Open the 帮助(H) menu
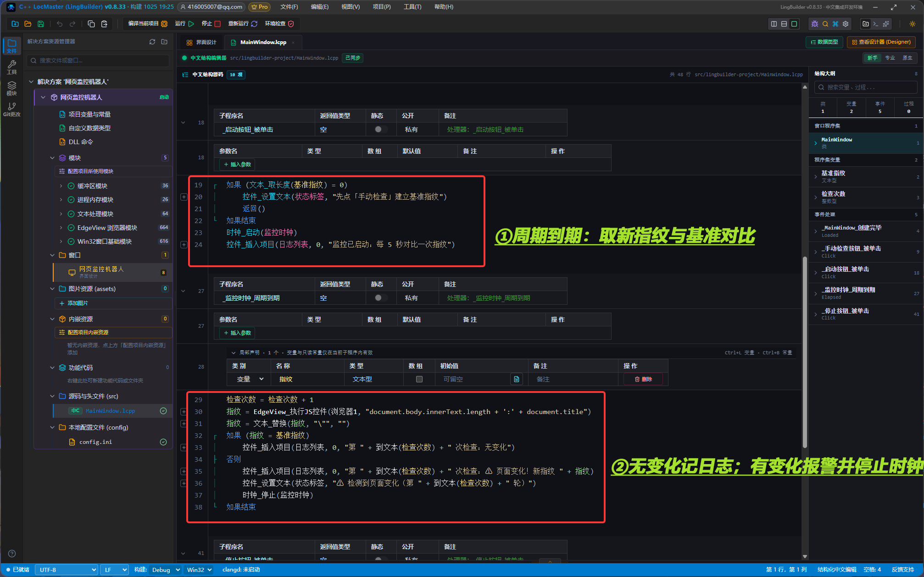 444,7
